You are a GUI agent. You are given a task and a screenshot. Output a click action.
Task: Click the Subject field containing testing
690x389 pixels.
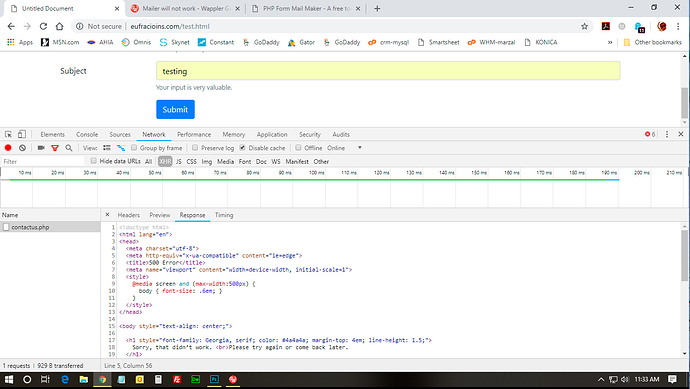[388, 71]
